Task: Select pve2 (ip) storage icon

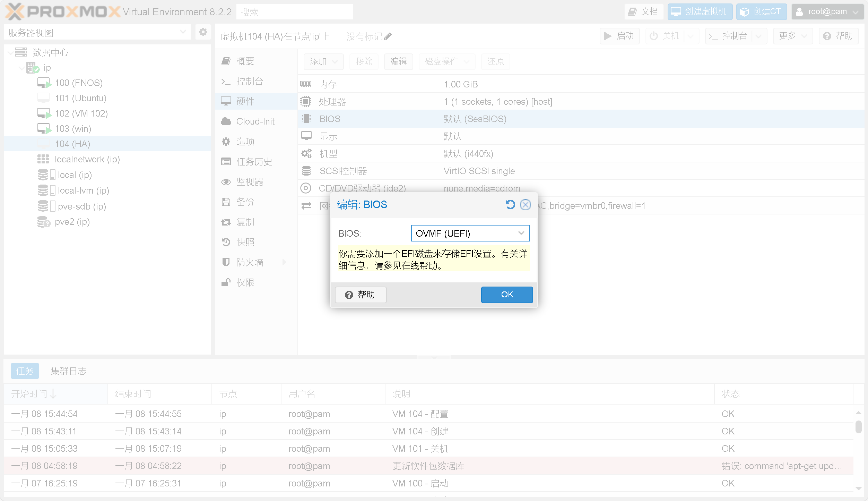Action: tap(44, 222)
